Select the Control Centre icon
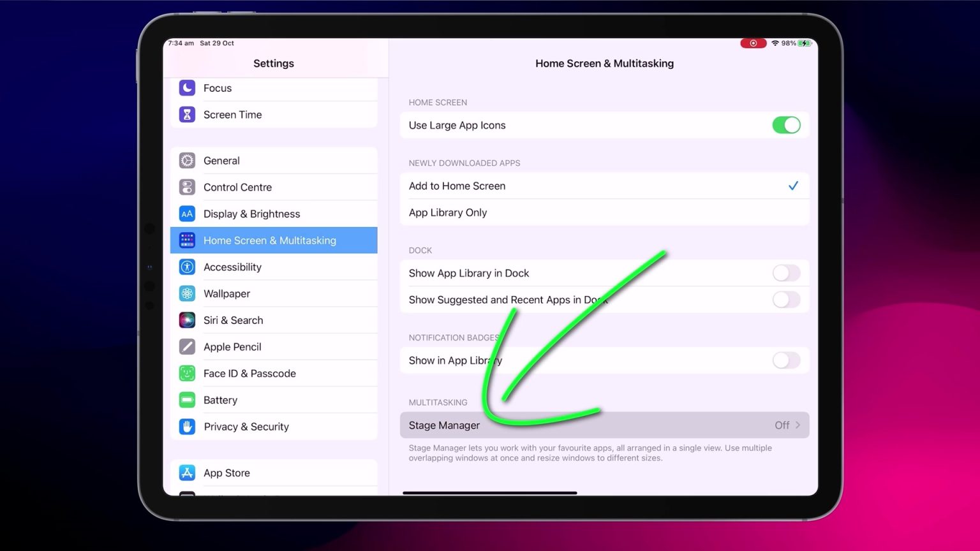Screen dimensions: 980x551 [187, 187]
